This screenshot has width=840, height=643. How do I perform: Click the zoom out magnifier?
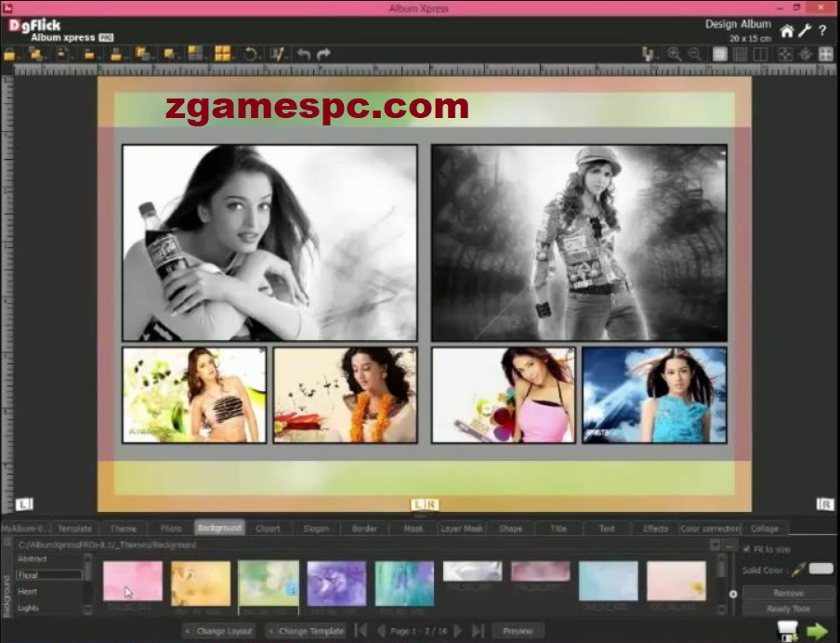694,54
